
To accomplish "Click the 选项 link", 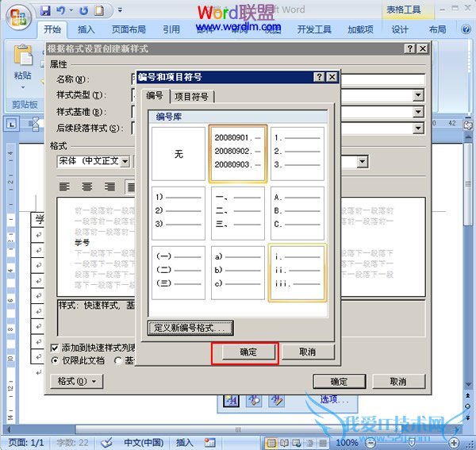I will (334, 399).
